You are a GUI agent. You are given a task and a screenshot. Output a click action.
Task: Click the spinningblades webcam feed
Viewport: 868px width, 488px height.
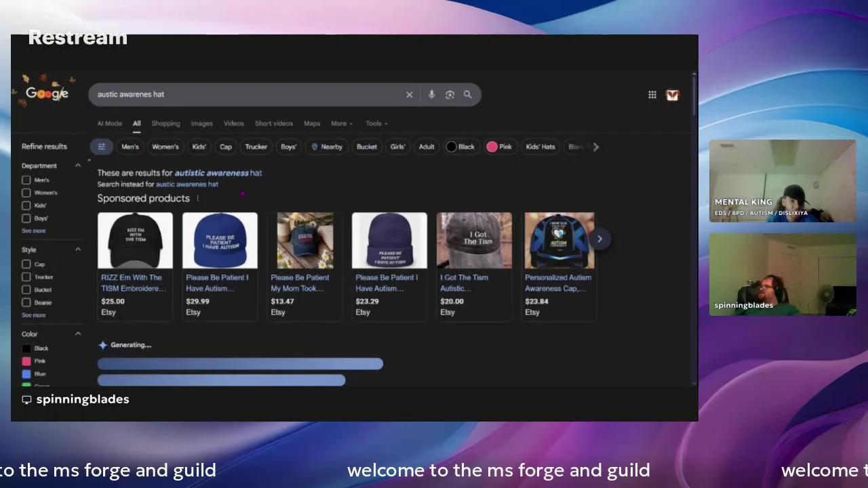coord(783,274)
